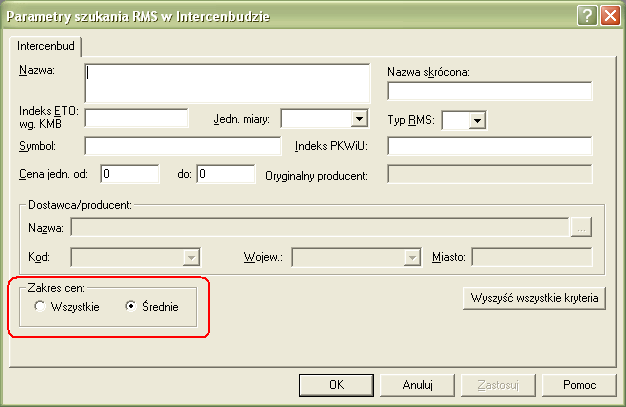
Task: Click into the large Nazwa text field
Action: [x=227, y=83]
